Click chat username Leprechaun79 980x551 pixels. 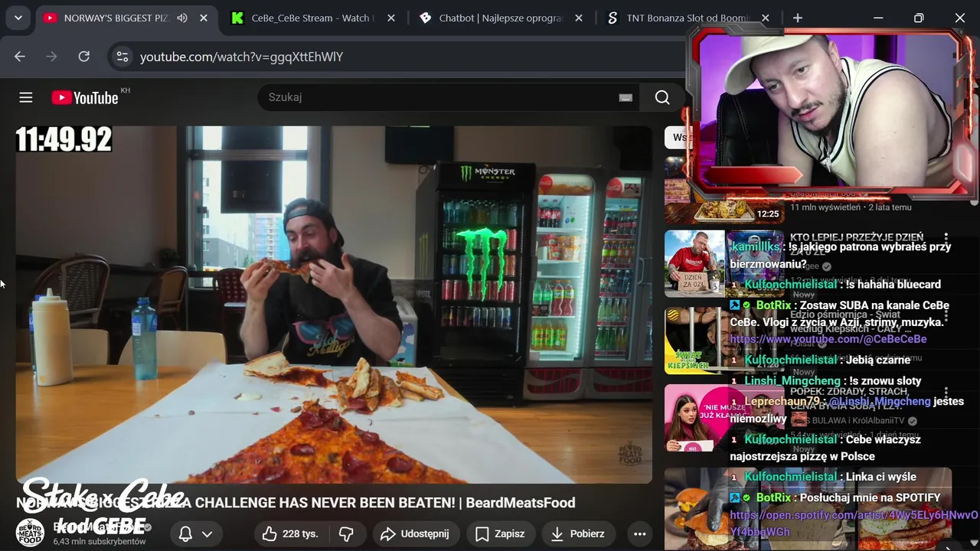point(782,401)
